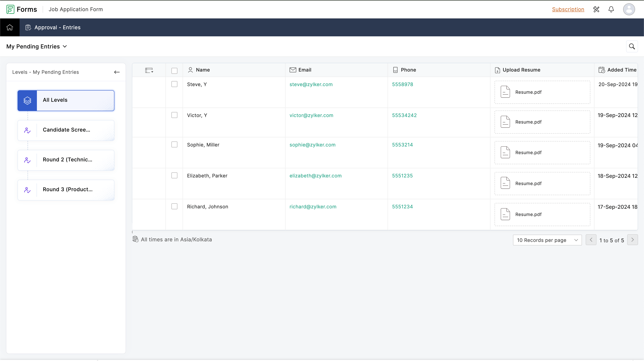Collapse the levels panel with the back arrow
The width and height of the screenshot is (644, 361).
pyautogui.click(x=117, y=72)
